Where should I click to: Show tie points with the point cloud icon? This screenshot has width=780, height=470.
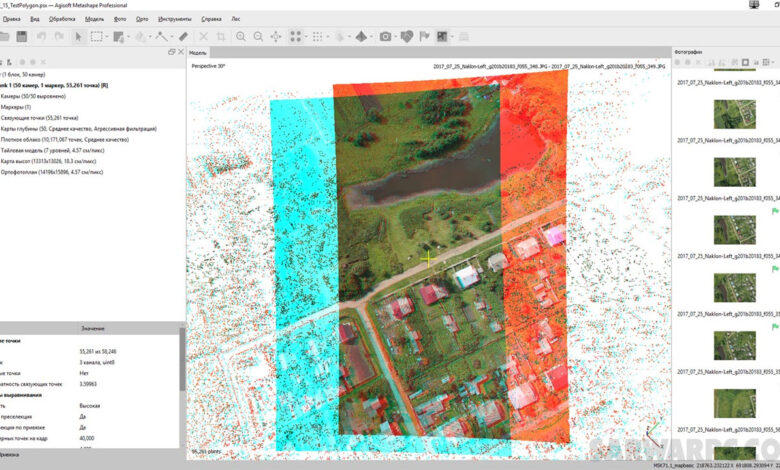click(295, 36)
